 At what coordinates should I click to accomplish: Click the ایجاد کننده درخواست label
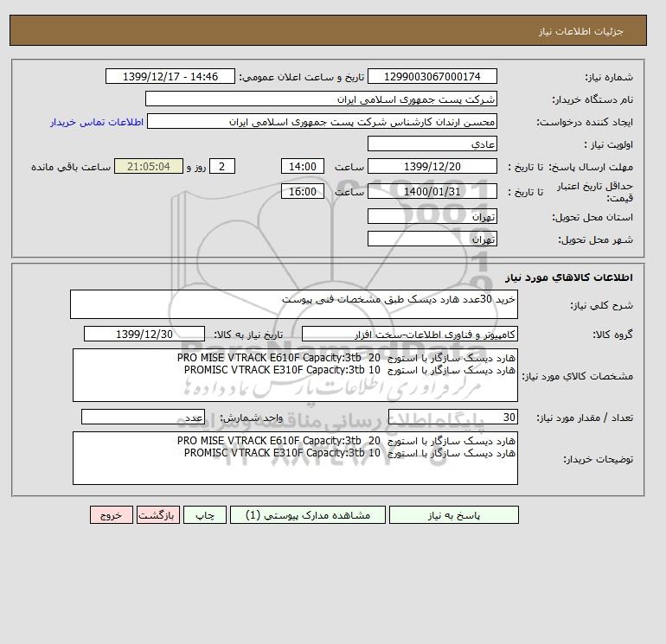coord(585,122)
